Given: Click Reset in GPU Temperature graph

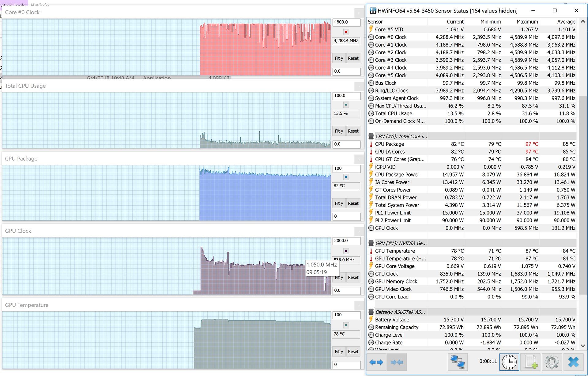Looking at the screenshot, I should (x=353, y=352).
